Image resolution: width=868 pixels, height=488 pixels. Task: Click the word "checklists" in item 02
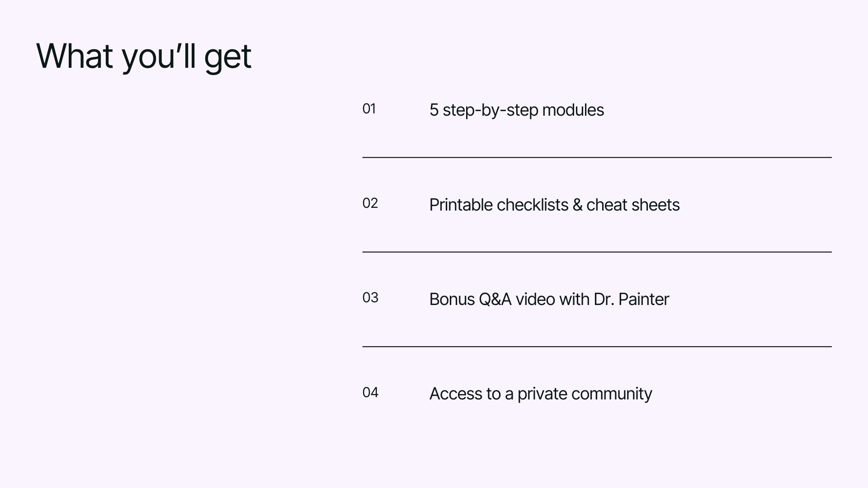click(532, 205)
